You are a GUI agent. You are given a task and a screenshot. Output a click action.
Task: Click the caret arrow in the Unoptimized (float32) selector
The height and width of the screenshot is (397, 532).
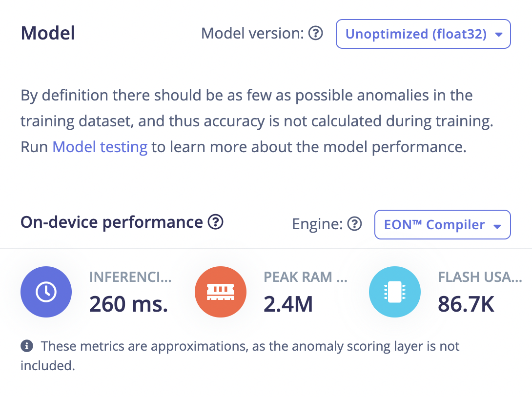(498, 34)
